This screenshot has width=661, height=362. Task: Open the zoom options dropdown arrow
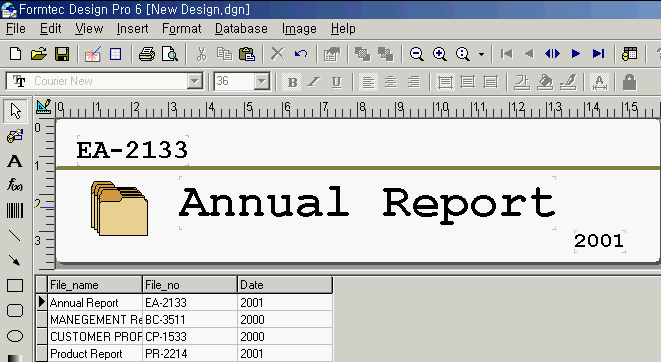[481, 54]
